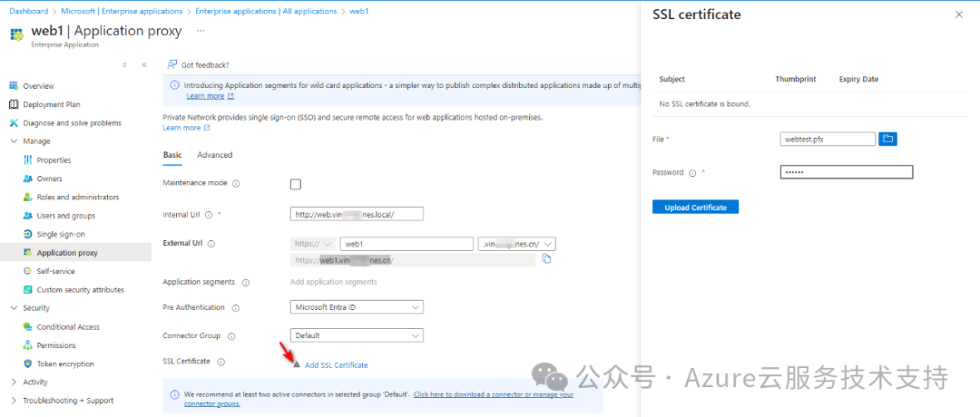
Task: Click Add SSL Certificate link
Action: point(337,365)
